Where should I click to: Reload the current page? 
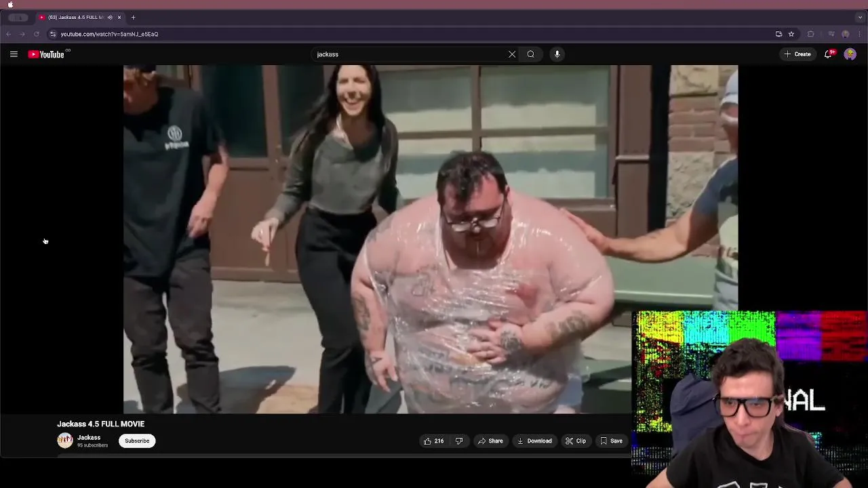point(37,34)
